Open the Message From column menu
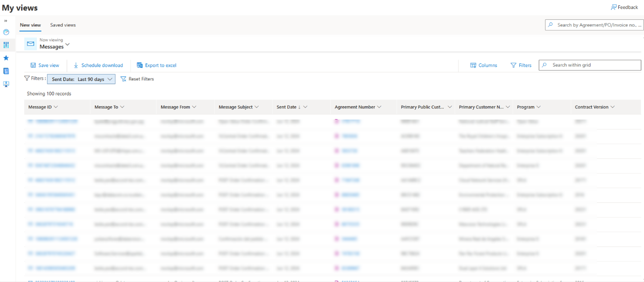Image resolution: width=644 pixels, height=282 pixels. coord(194,107)
